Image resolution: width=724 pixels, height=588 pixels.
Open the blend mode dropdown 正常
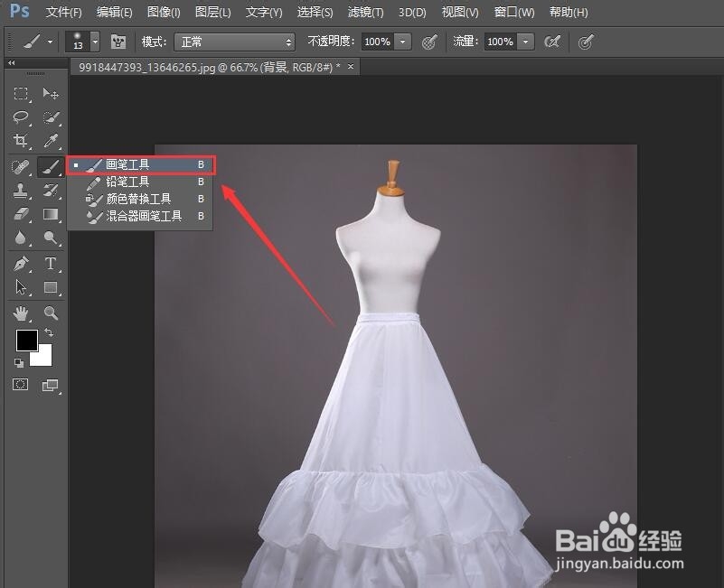click(x=235, y=42)
